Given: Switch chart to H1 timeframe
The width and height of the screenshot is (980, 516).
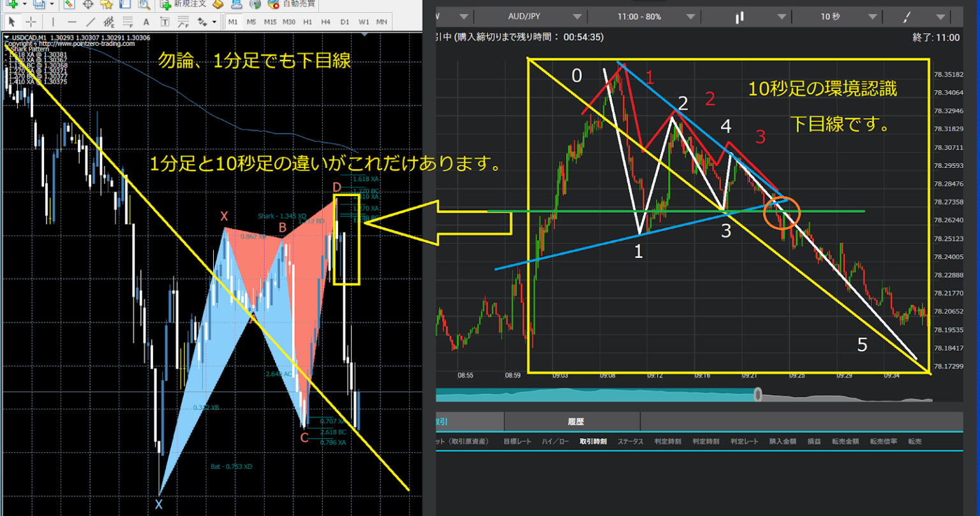Looking at the screenshot, I should pyautogui.click(x=308, y=22).
